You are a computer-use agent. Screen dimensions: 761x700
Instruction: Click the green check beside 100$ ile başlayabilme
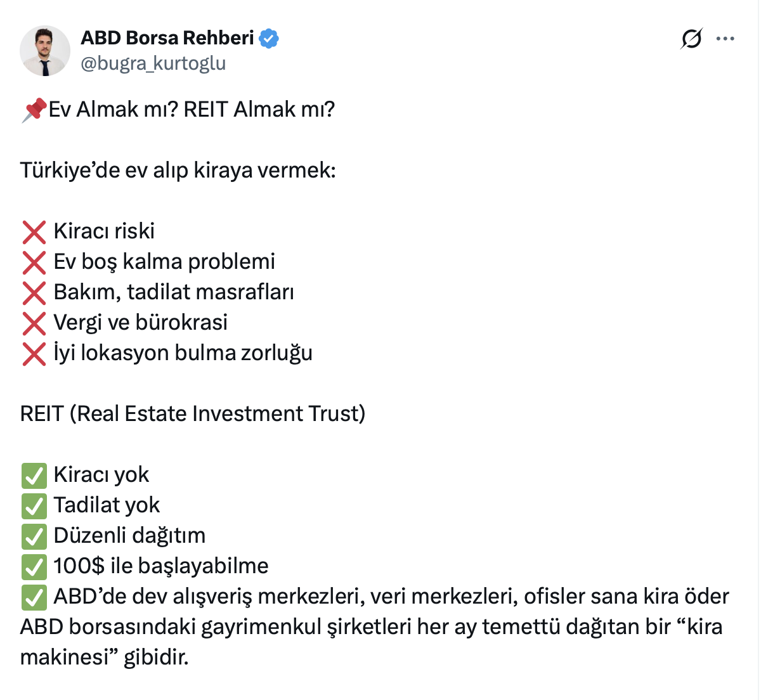pos(34,567)
